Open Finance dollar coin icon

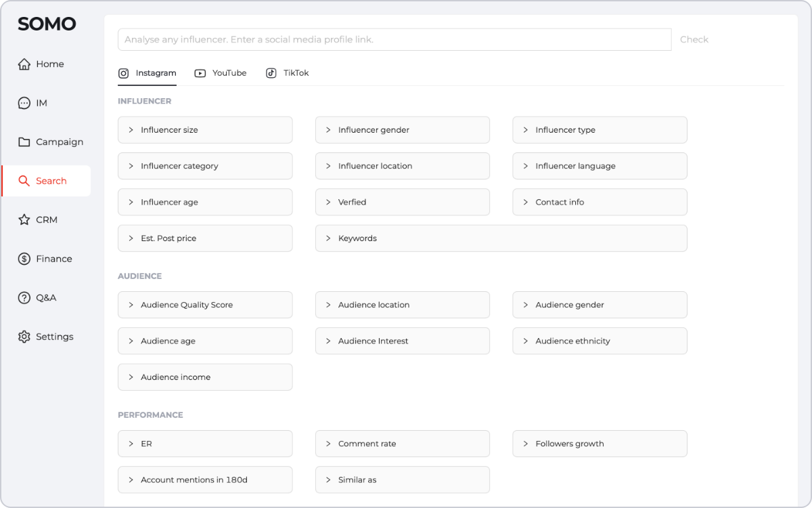pyautogui.click(x=24, y=259)
